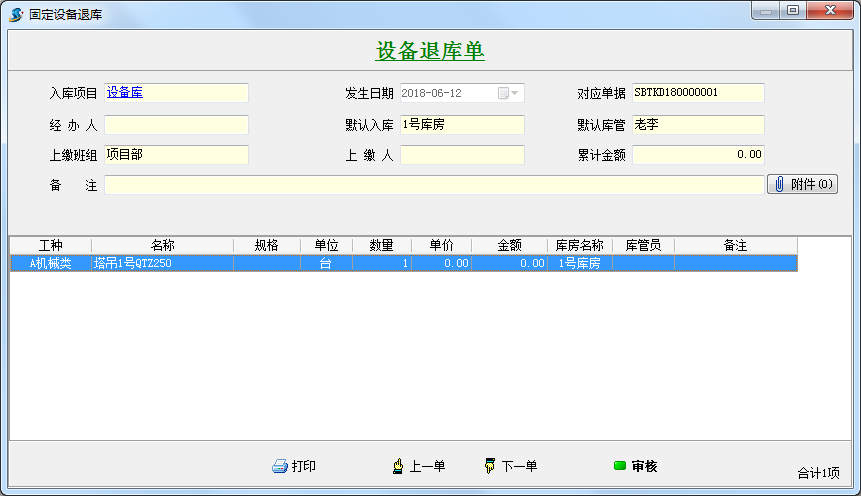Click the 设备库 link in 入库项目
The width and height of the screenshot is (861, 496).
125,93
